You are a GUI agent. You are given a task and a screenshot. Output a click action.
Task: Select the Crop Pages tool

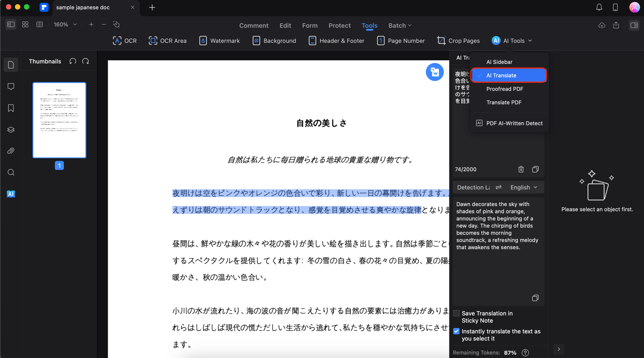458,41
